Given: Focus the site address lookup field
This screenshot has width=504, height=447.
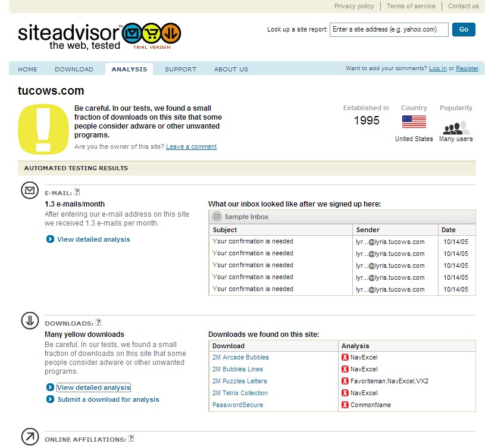Looking at the screenshot, I should coord(389,30).
